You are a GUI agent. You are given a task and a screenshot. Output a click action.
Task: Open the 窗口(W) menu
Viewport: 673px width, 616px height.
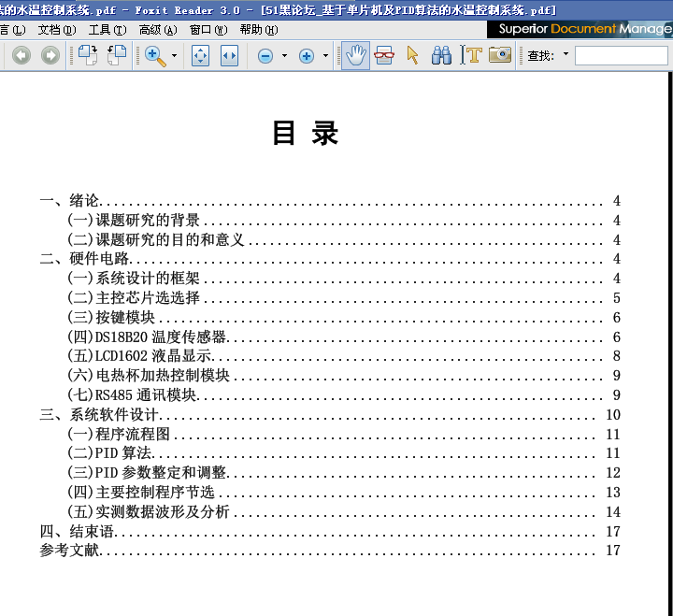(208, 30)
